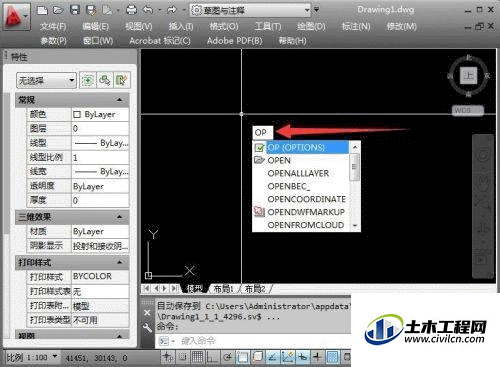Click the next layout tab arrow
Screen dimensions: 500x367
coord(165,288)
